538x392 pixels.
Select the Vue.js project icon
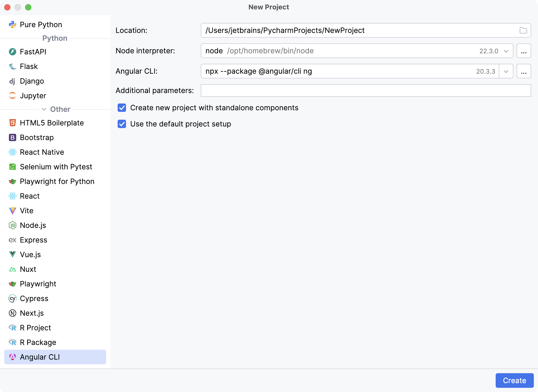pyautogui.click(x=13, y=255)
